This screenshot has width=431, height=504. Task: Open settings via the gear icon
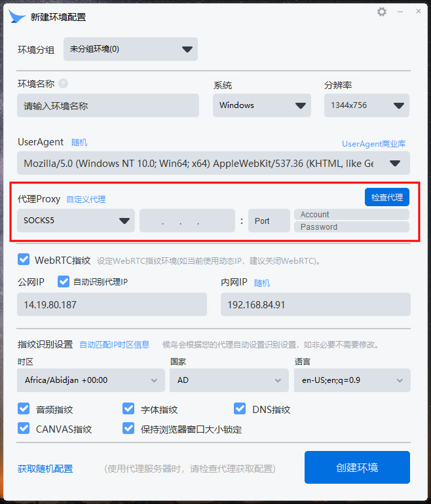point(382,12)
